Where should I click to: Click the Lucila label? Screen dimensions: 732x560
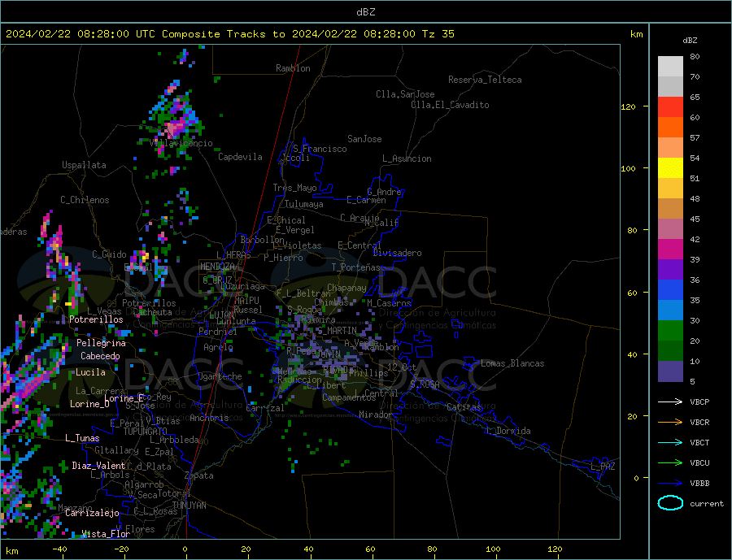pos(90,372)
